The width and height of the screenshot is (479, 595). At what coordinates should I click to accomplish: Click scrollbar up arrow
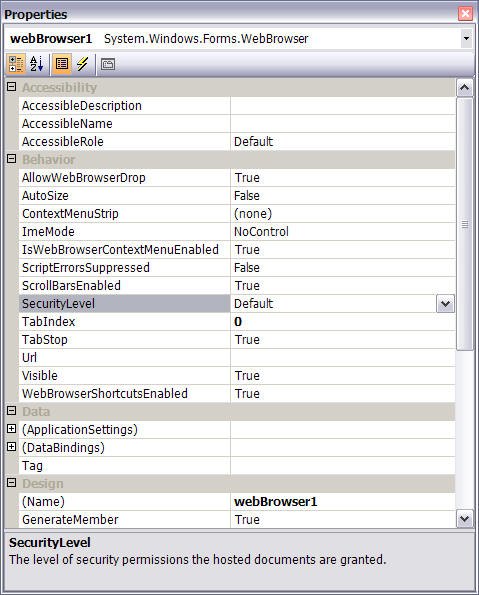pos(465,88)
